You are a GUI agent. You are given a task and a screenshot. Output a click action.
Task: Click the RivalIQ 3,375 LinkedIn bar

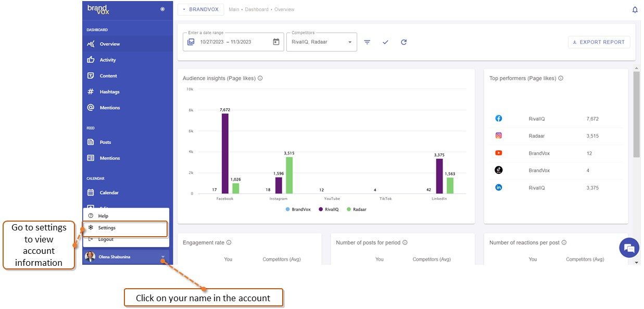[x=439, y=176]
